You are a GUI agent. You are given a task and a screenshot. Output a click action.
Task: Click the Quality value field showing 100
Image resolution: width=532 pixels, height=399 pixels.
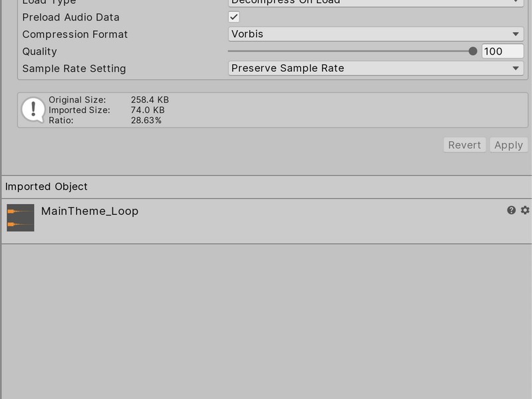click(502, 51)
